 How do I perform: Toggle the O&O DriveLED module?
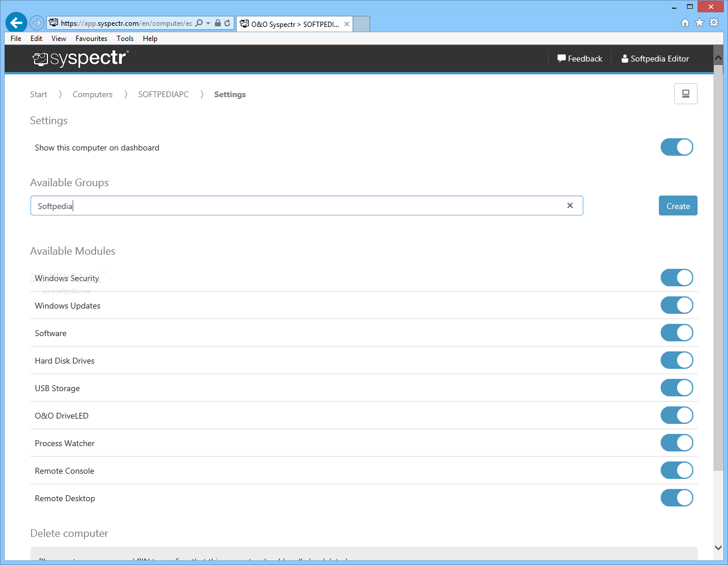click(x=677, y=415)
